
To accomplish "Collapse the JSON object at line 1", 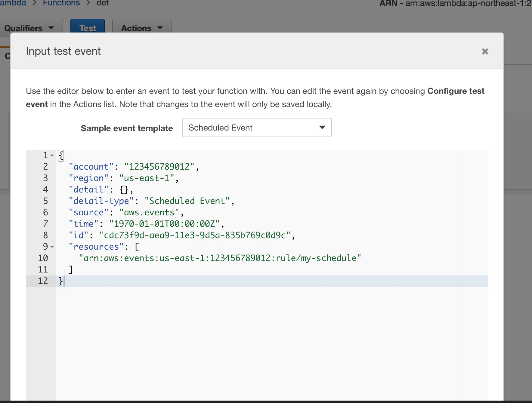I will click(x=52, y=155).
